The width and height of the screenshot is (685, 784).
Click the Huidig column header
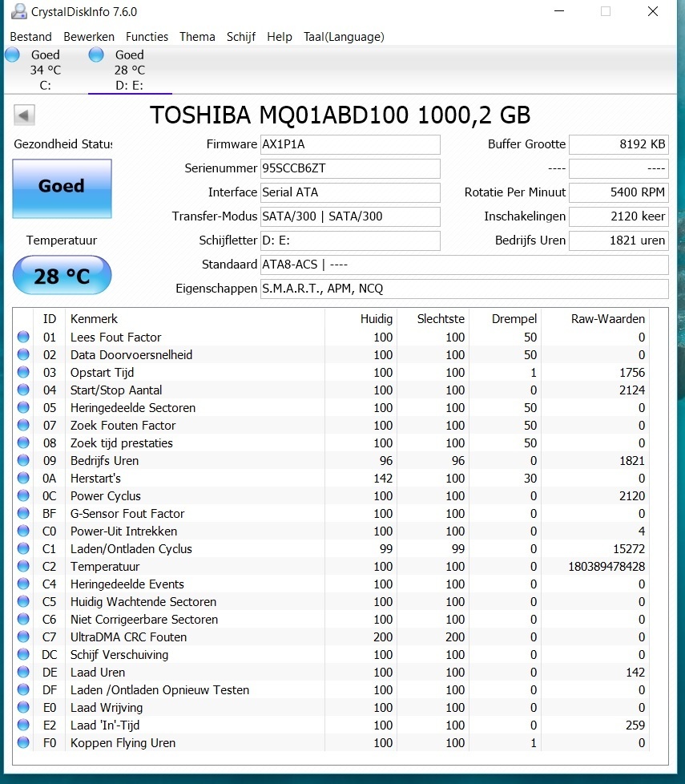coord(377,319)
